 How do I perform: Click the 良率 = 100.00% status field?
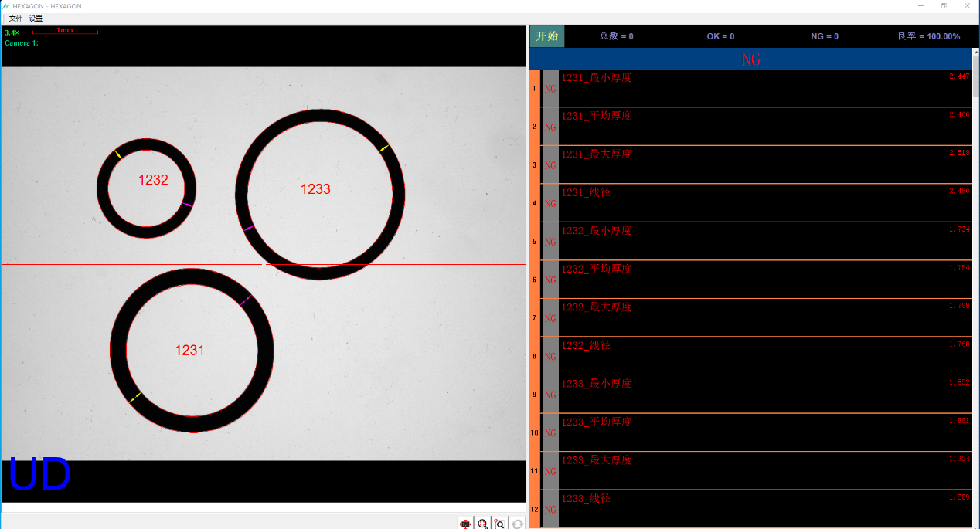930,36
